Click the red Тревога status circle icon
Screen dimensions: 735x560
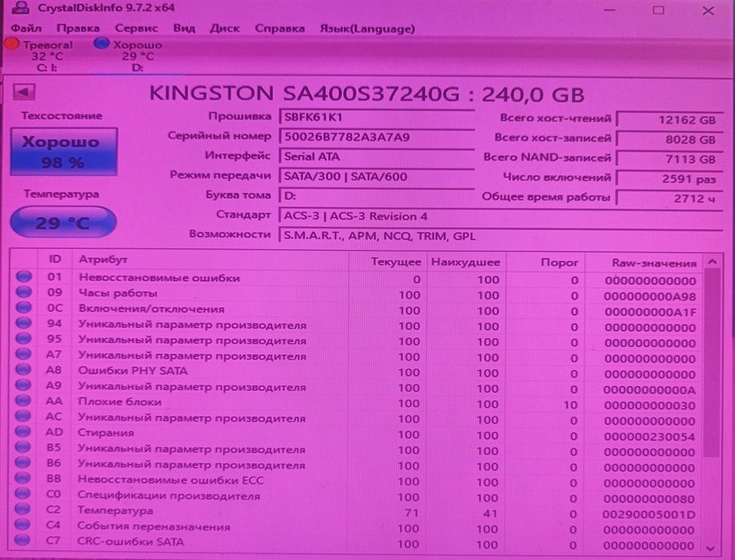[x=12, y=43]
